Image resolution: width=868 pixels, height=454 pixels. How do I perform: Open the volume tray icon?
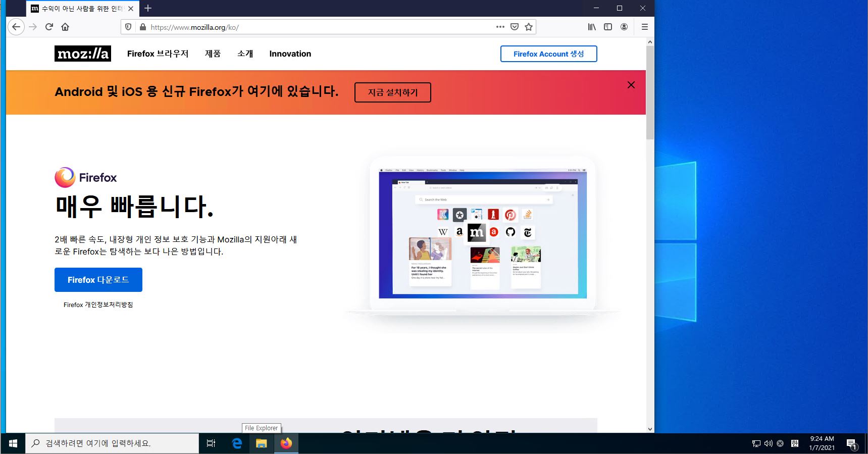[x=768, y=443]
